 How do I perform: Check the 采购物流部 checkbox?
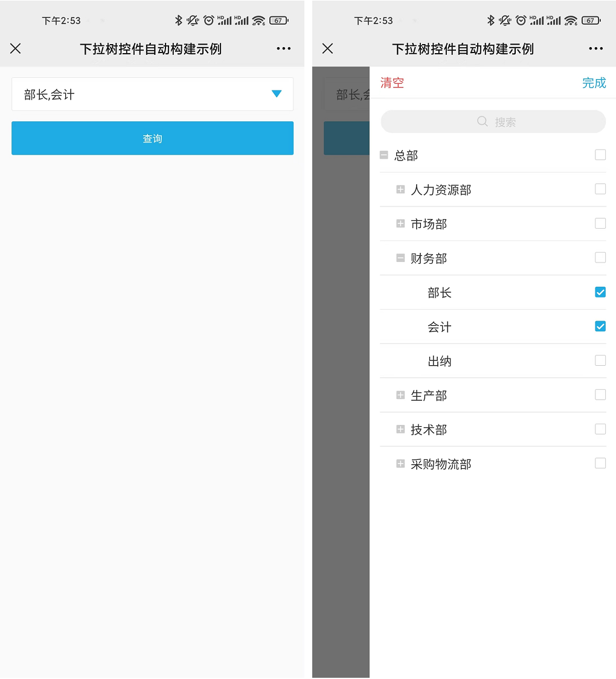coord(600,463)
